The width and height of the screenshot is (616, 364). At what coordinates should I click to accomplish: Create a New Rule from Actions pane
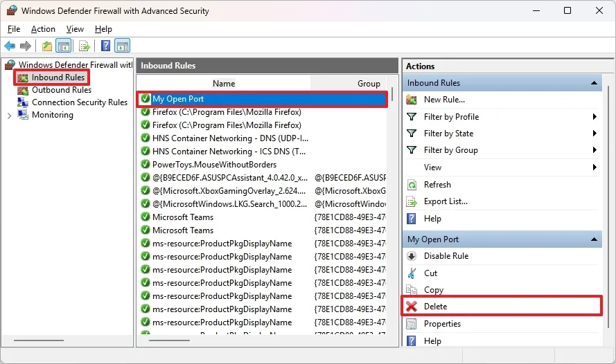tap(444, 100)
